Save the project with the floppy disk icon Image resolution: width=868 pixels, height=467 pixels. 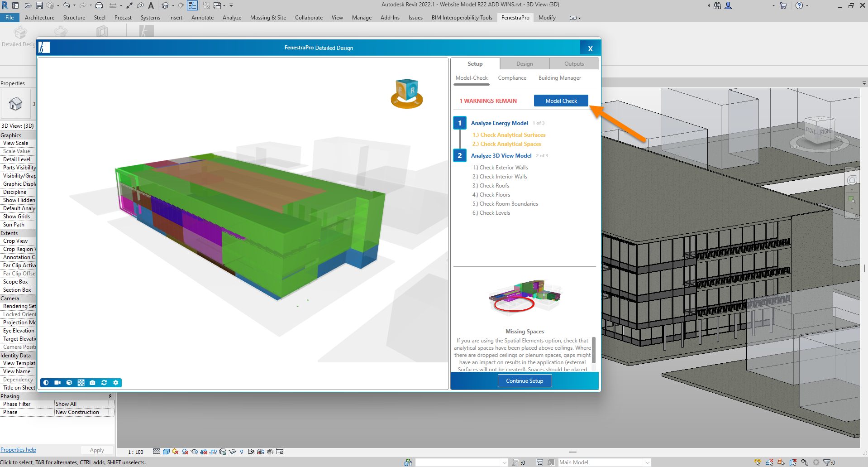coord(39,5)
